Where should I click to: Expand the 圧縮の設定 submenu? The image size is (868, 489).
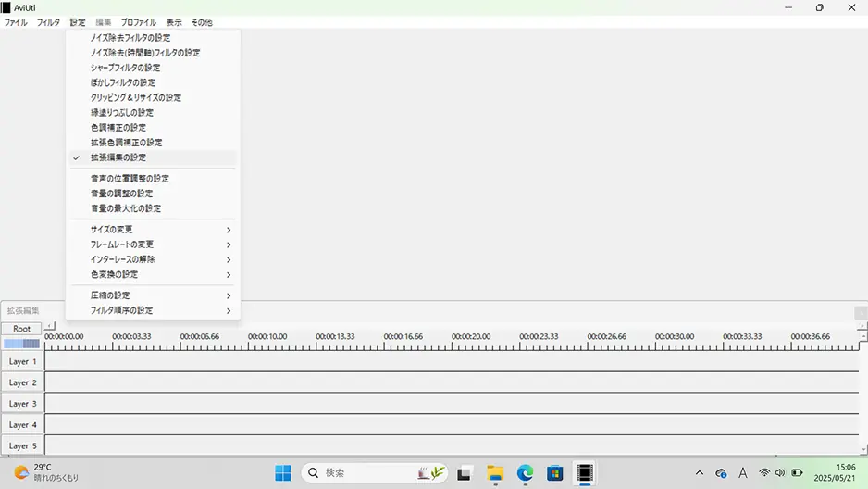click(153, 295)
